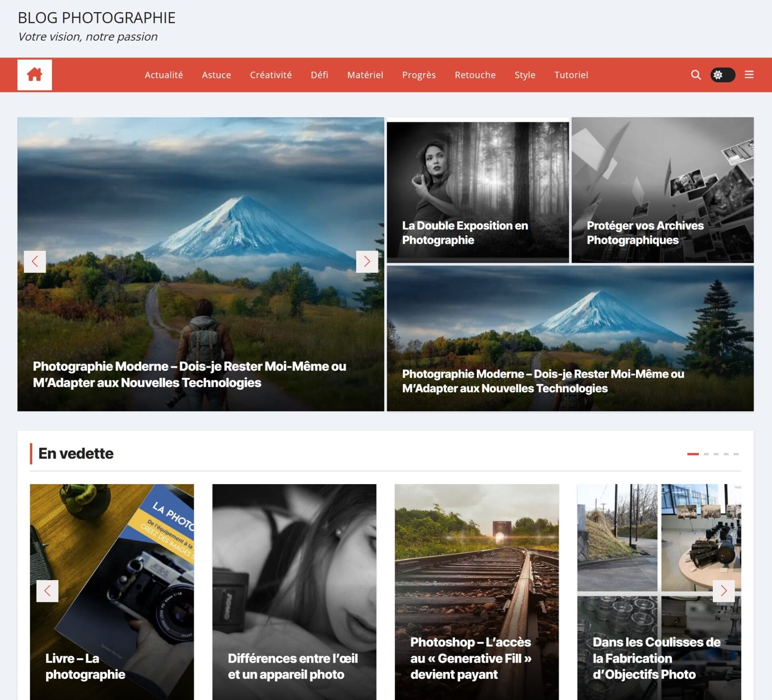Open the Actualité menu item
Viewport: 772px width, 700px height.
coord(164,75)
